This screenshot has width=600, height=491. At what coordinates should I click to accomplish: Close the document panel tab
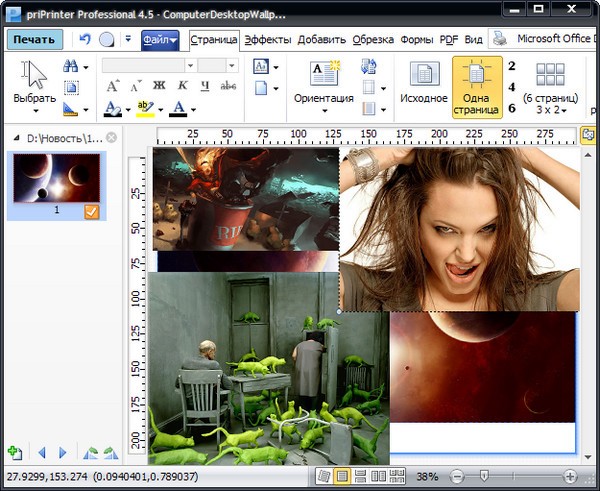pyautogui.click(x=112, y=137)
